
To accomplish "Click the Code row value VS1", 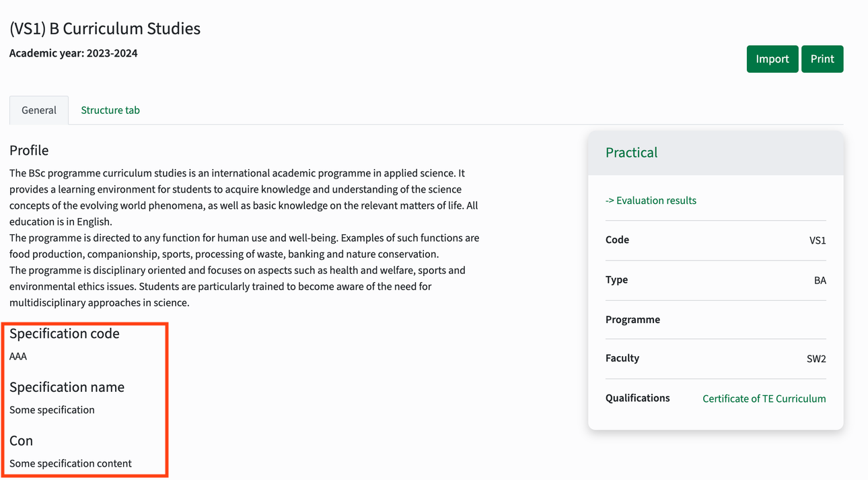I will (x=818, y=240).
